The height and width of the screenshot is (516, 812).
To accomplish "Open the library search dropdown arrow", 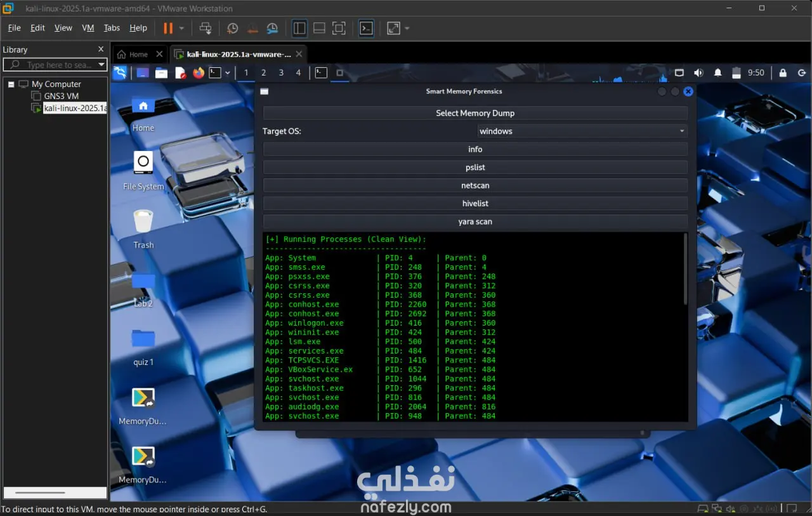I will point(101,65).
